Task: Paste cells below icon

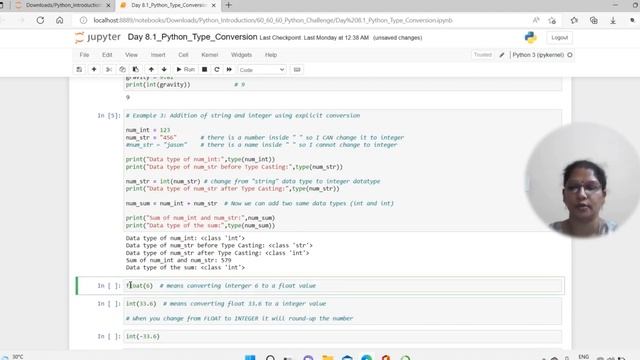Action: pos(136,70)
